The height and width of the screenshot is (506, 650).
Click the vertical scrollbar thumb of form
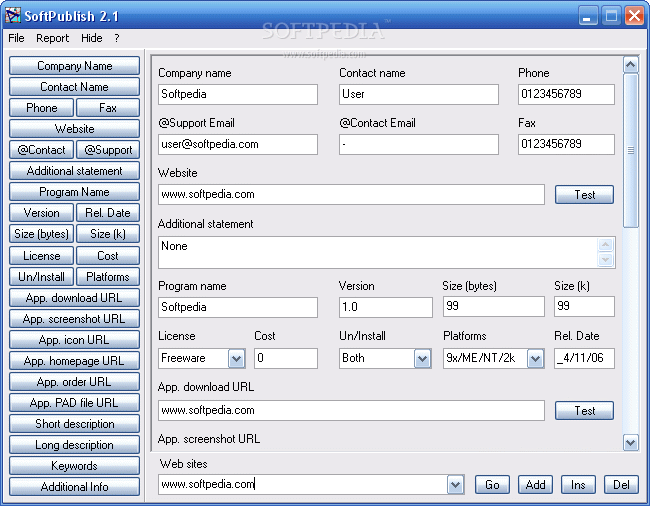tap(631, 150)
